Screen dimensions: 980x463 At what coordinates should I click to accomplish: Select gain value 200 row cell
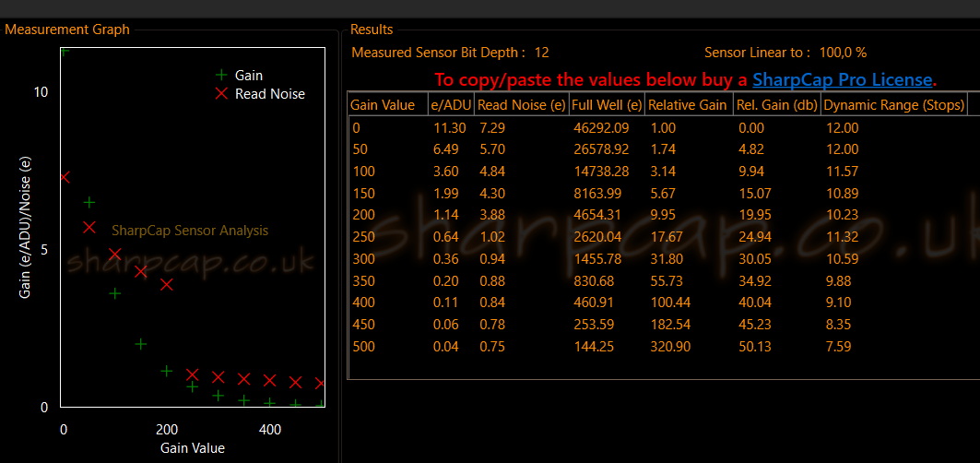point(363,215)
